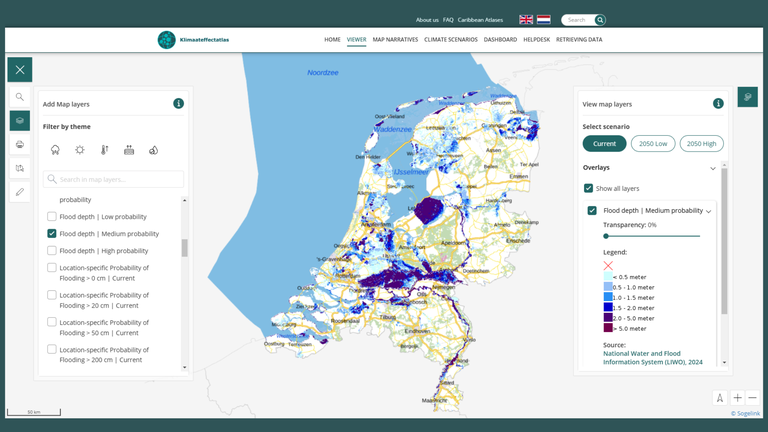Filter layers by drought sun theme
768x432 pixels.
point(79,150)
